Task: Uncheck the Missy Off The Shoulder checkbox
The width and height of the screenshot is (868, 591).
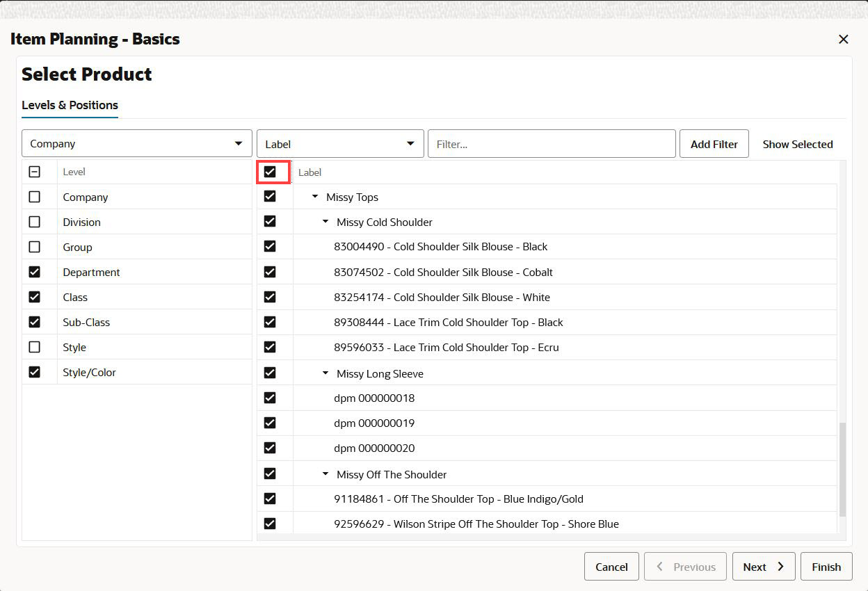Action: click(x=270, y=474)
